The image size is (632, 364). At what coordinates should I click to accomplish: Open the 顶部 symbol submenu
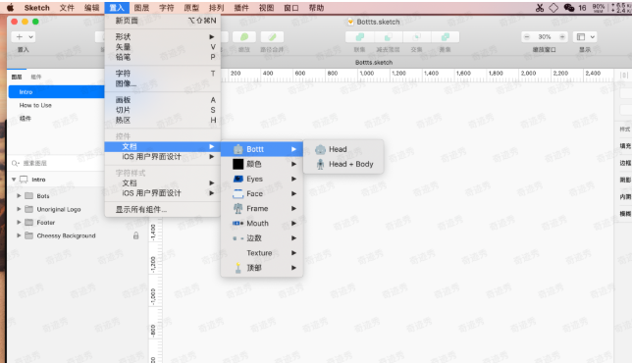click(x=262, y=268)
